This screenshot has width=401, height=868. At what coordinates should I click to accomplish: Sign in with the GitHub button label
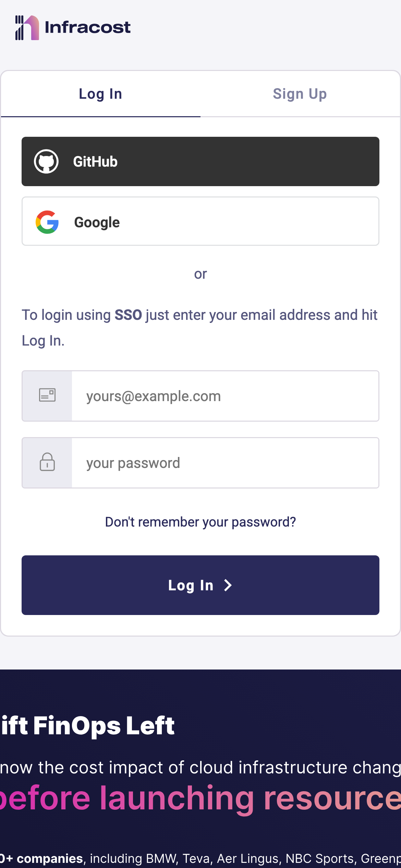coord(95,162)
